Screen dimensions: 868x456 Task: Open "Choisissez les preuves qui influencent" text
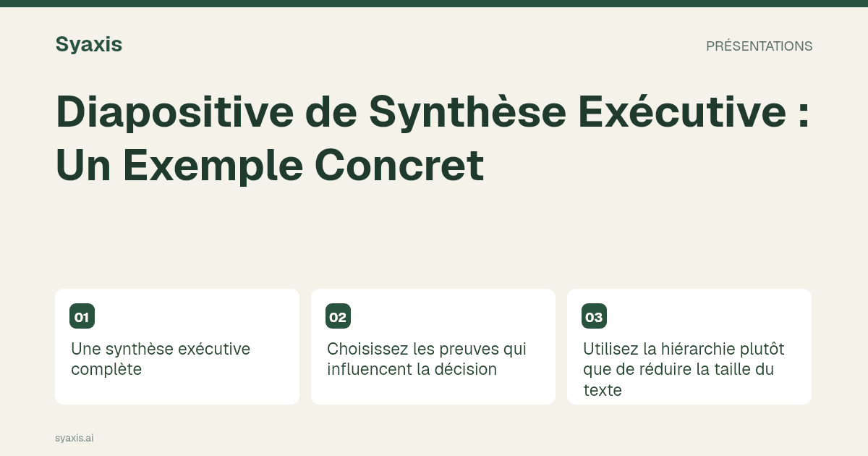427,359
